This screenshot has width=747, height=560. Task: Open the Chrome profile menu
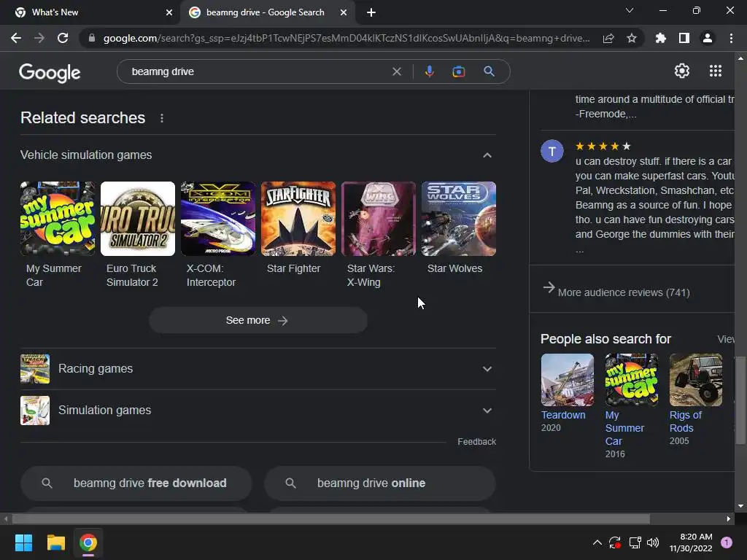(708, 38)
